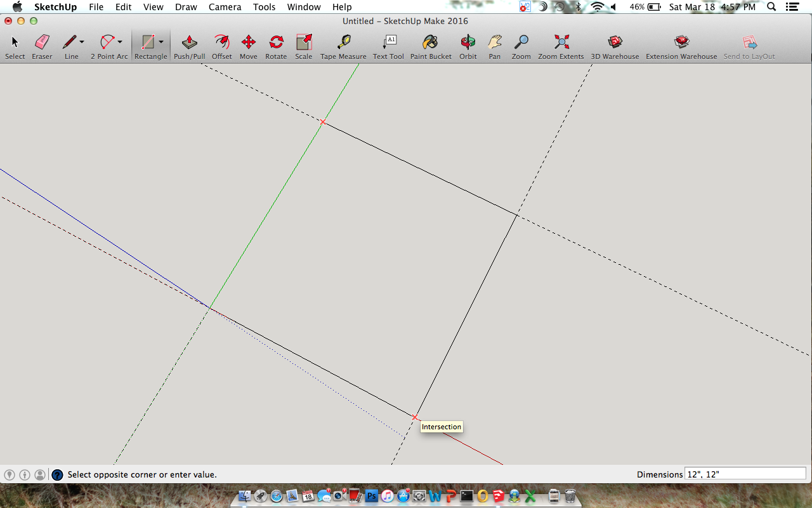Select the Orbit tool

tap(468, 47)
